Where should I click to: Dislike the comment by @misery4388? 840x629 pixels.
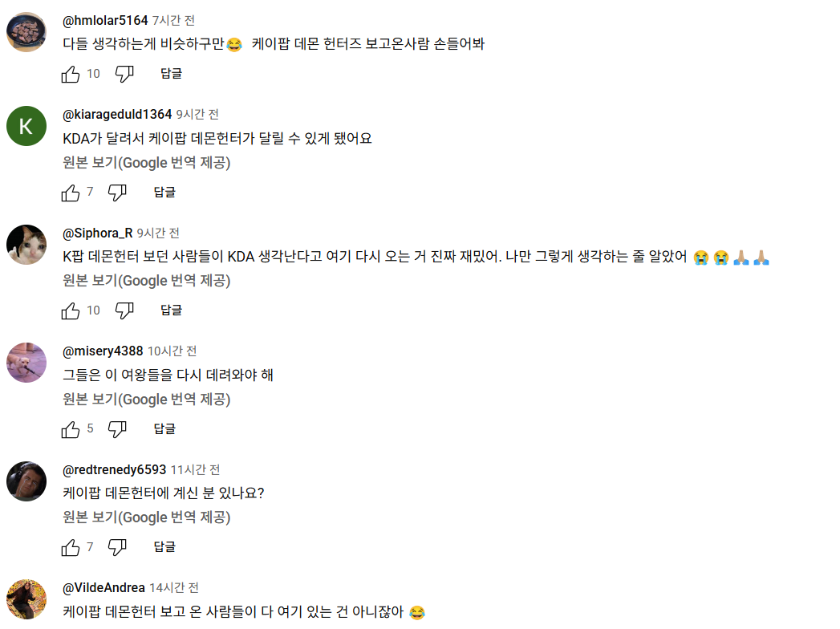118,429
